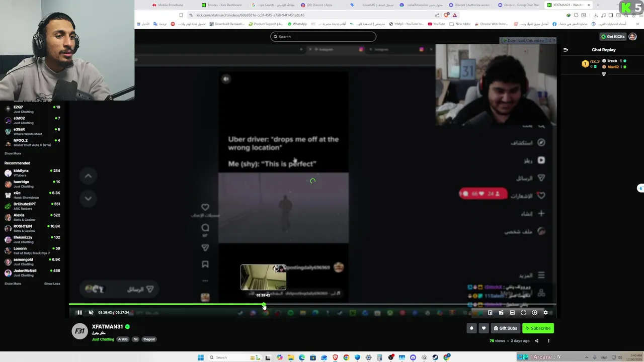This screenshot has width=644, height=362.
Task: Open Brave browser from the taskbar
Action: tap(335, 357)
